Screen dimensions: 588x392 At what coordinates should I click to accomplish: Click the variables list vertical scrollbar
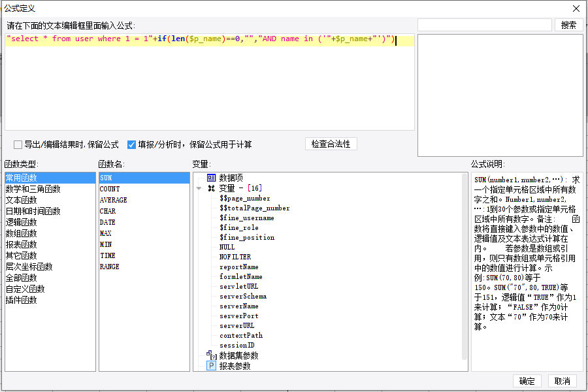[465, 267]
